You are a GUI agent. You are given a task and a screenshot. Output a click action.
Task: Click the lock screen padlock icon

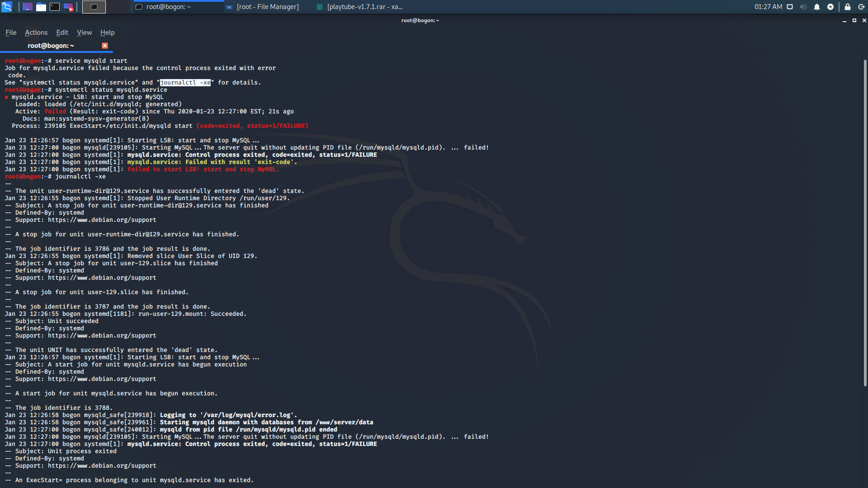[x=848, y=7]
